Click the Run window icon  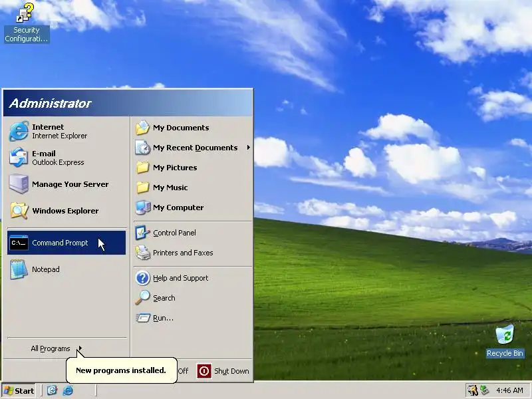143,318
